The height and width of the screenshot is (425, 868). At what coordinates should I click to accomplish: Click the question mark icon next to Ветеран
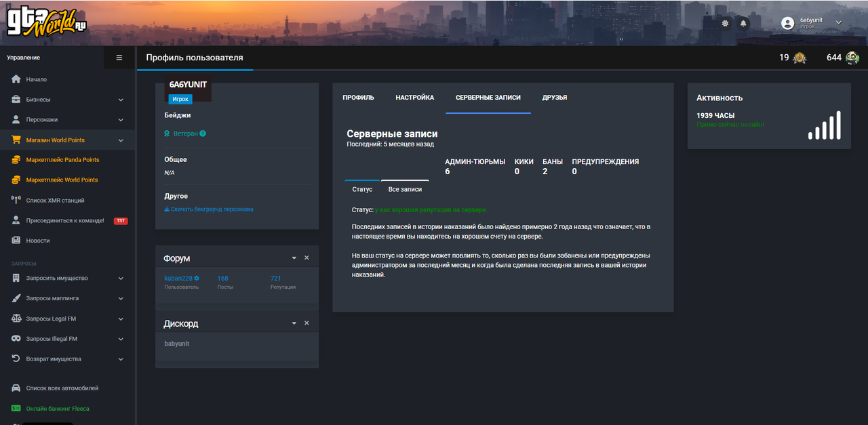pyautogui.click(x=203, y=134)
